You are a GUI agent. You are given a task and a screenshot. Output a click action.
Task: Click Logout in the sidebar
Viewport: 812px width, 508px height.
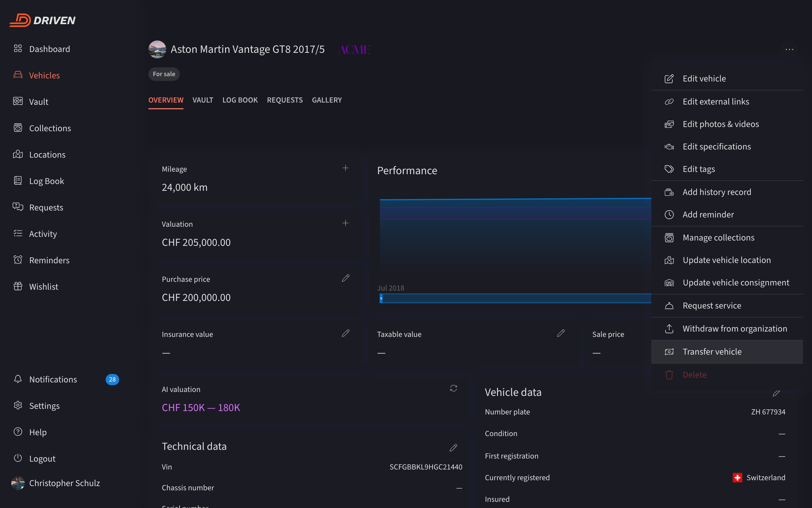pyautogui.click(x=42, y=459)
